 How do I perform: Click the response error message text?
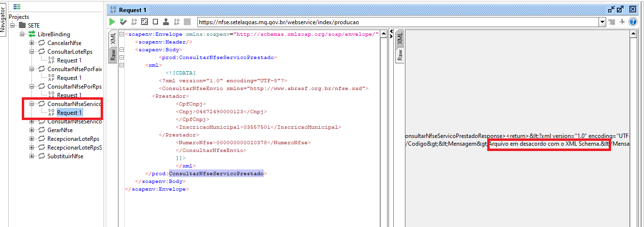[x=548, y=144]
